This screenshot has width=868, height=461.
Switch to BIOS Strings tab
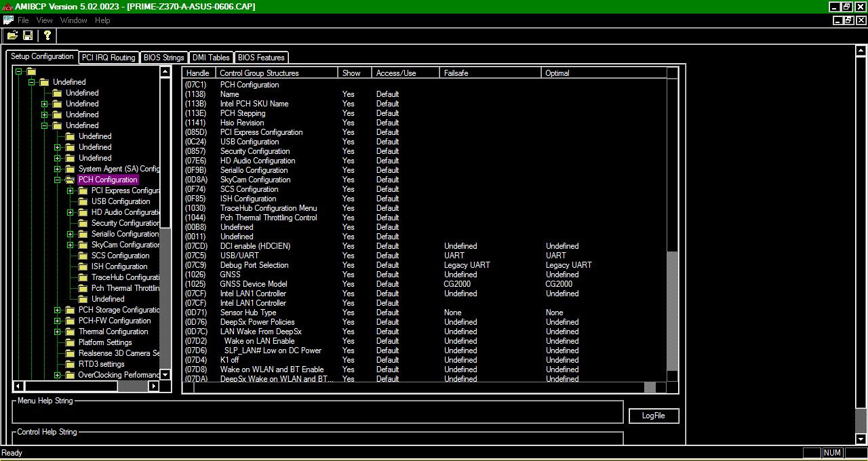pos(163,58)
